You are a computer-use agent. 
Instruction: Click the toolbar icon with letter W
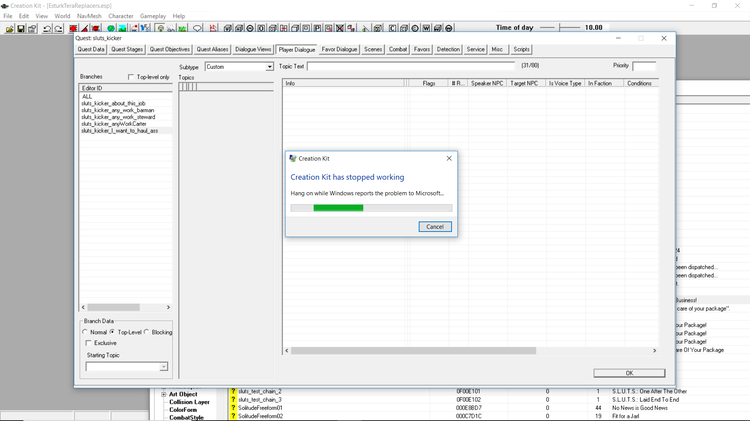pos(426,29)
